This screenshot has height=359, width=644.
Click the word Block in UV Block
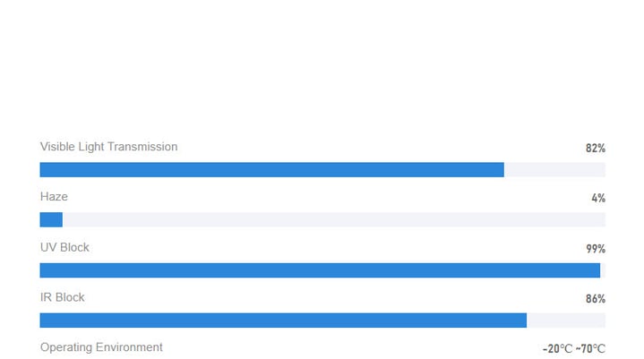(74, 247)
